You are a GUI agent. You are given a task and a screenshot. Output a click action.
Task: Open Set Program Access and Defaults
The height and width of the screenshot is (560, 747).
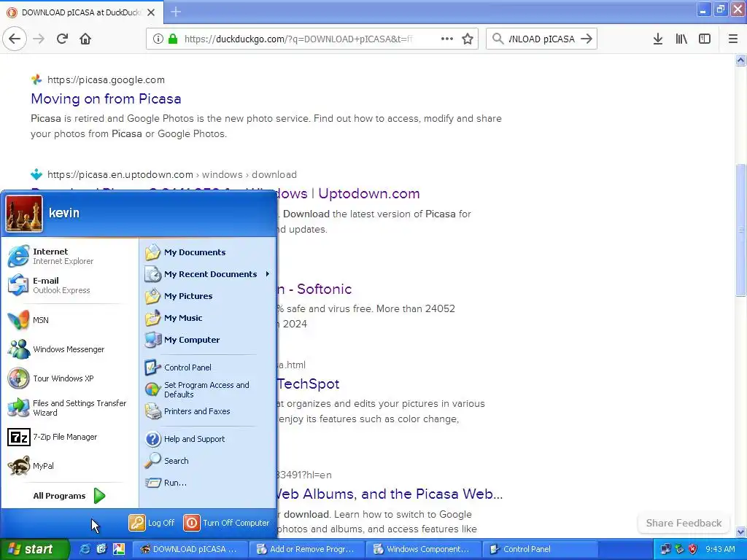[208, 389]
